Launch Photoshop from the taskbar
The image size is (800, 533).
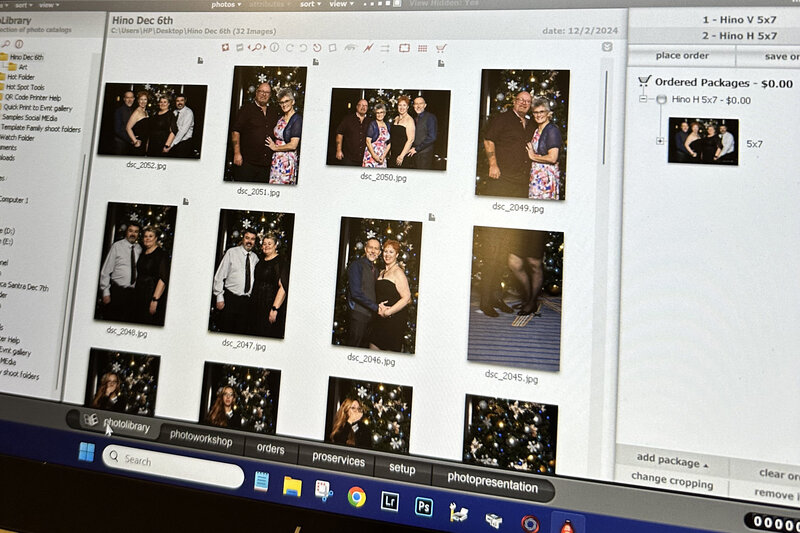[x=424, y=506]
